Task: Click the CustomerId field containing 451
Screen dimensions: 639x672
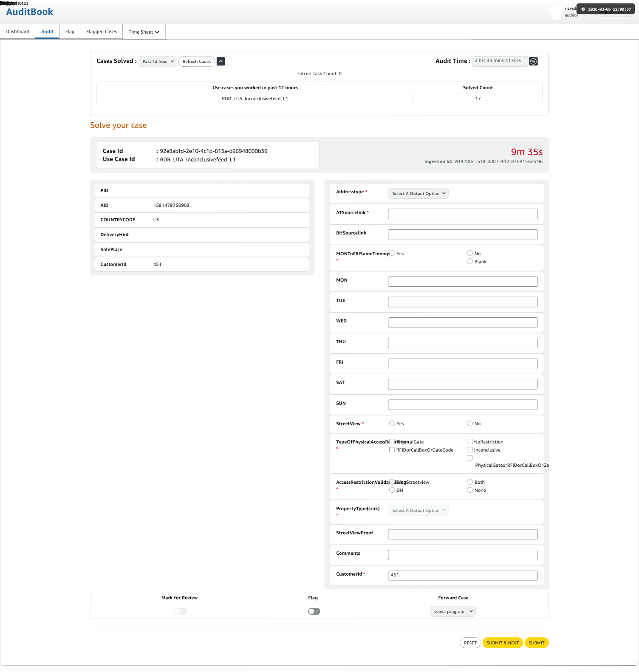Action: 463,575
